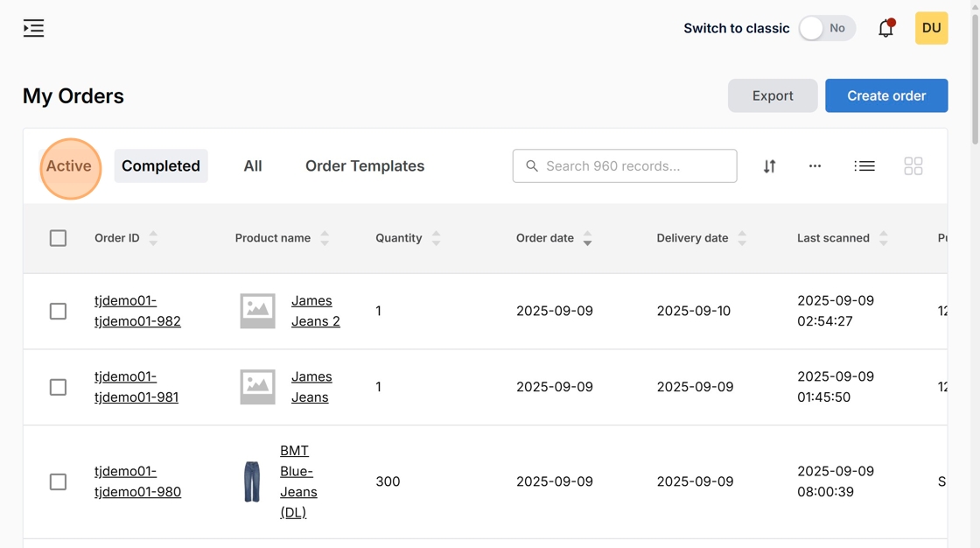Sort by Delivery date column arrows

(x=742, y=238)
